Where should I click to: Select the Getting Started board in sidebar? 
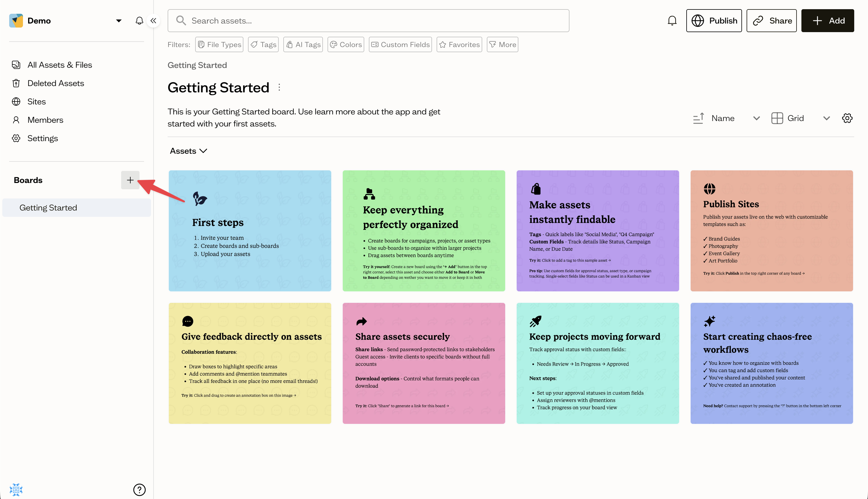point(76,208)
